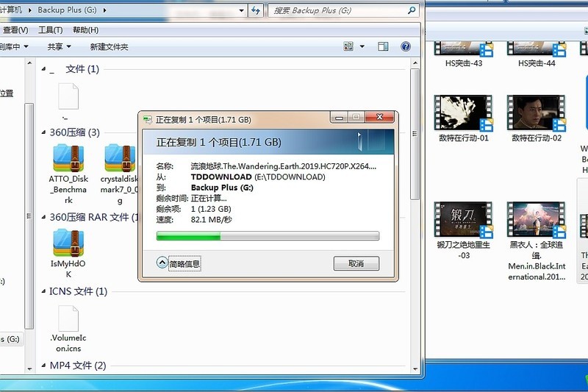Screen dimensions: 588x392
Task: Click the file list scroll up arrow
Action: click(x=415, y=63)
